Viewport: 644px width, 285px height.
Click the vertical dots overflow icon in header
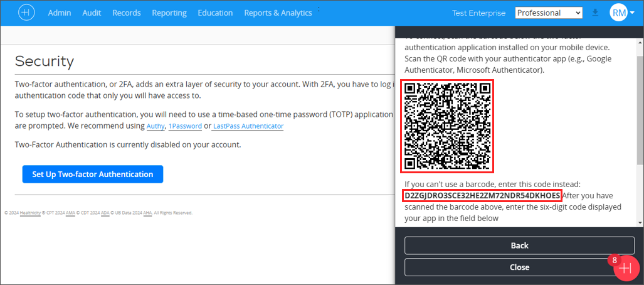319,9
